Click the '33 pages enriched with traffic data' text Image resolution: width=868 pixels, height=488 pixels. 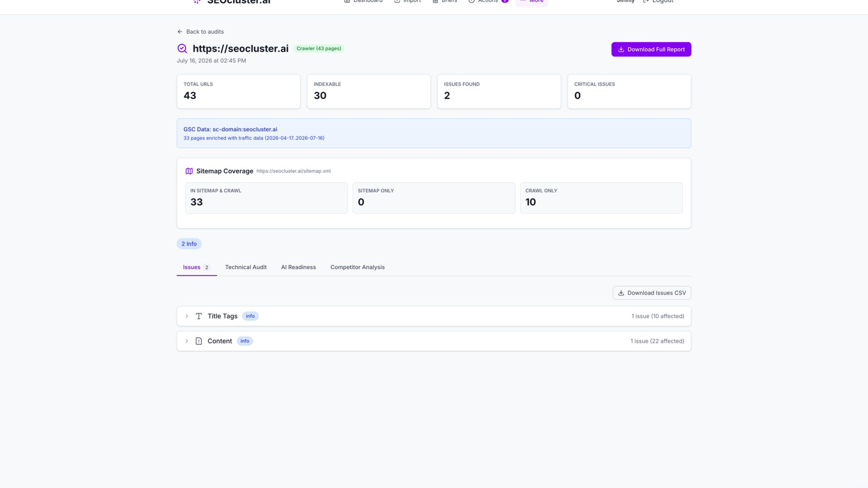[x=254, y=138]
